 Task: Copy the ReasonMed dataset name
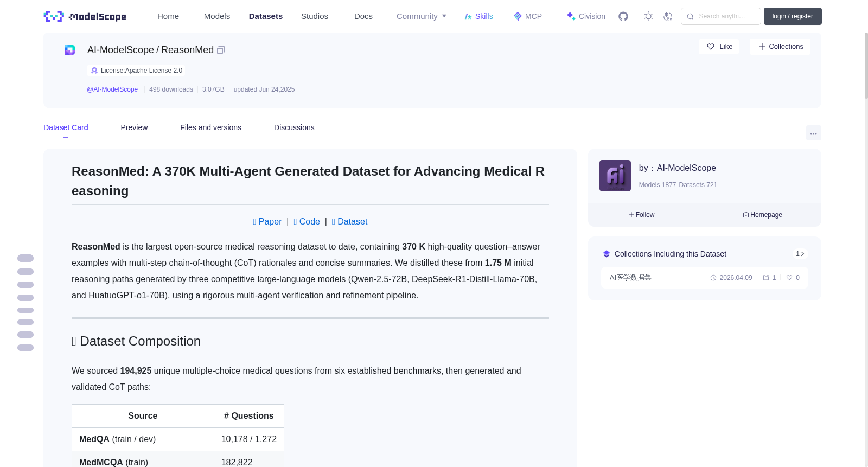221,50
